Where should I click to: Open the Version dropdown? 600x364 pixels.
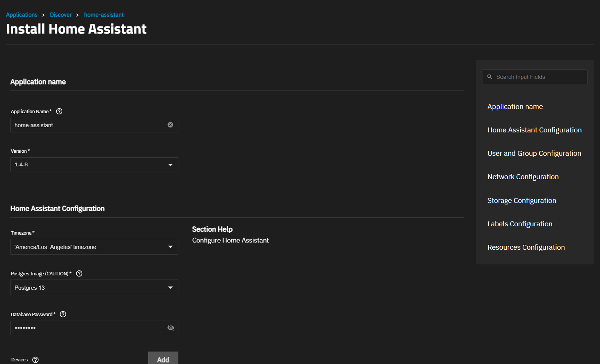point(94,165)
